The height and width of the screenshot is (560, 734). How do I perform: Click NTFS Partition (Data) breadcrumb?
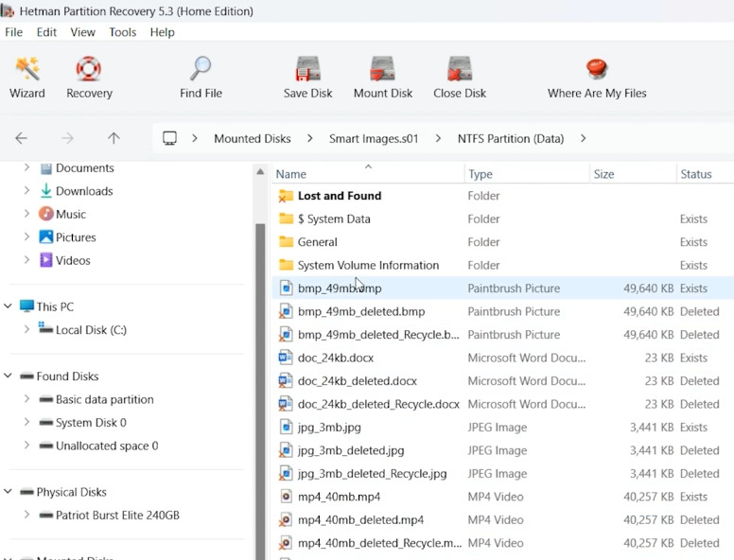[511, 139]
